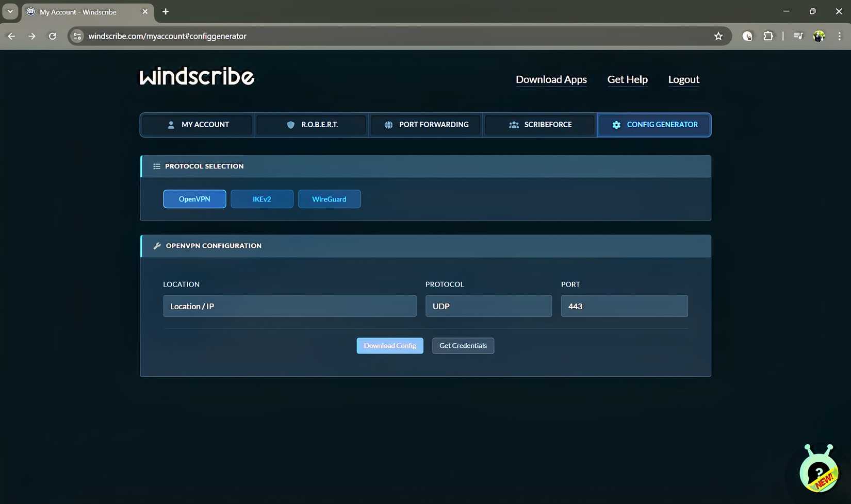This screenshot has width=851, height=504.
Task: Open a new browser tab
Action: 166,11
